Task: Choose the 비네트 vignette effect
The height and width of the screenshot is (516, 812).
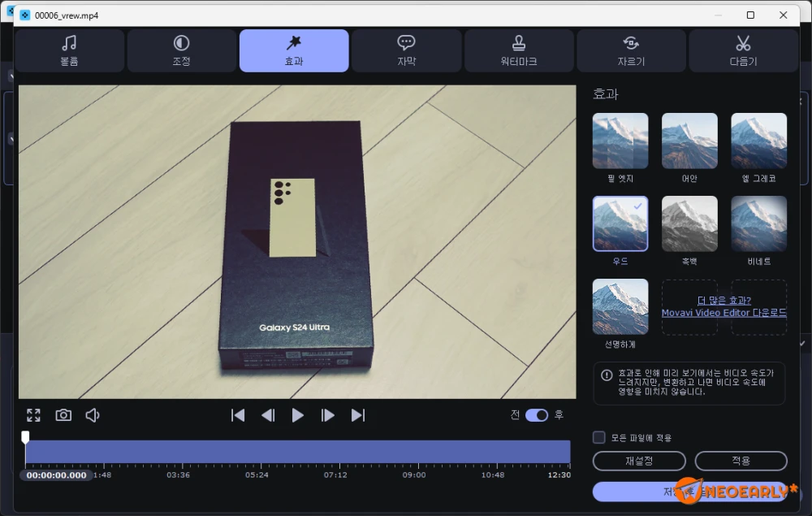Action: point(759,223)
